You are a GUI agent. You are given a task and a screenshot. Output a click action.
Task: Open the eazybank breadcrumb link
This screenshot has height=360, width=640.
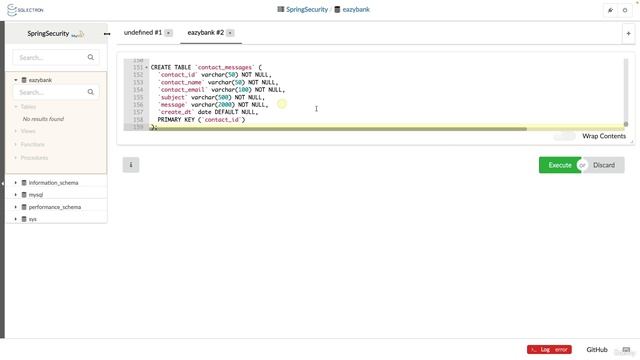(x=356, y=9)
